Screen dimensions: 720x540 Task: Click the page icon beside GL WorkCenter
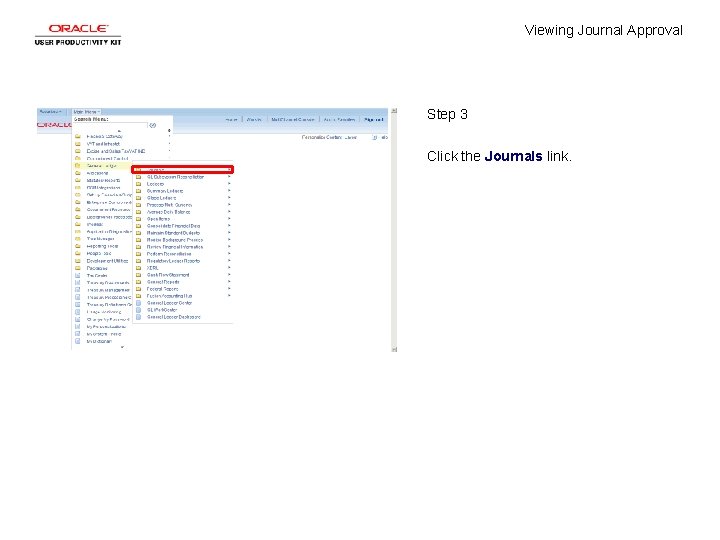pos(138,310)
